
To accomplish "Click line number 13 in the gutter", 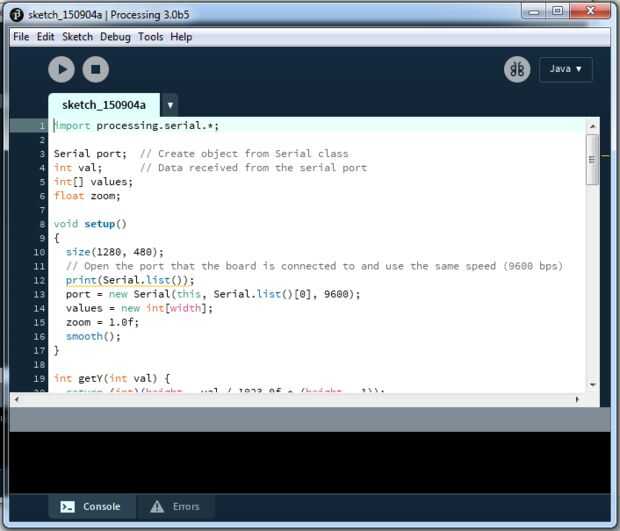I will click(x=39, y=294).
